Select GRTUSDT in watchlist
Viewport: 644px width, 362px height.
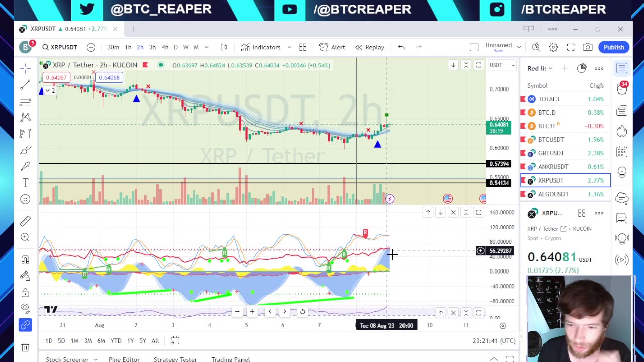click(566, 153)
